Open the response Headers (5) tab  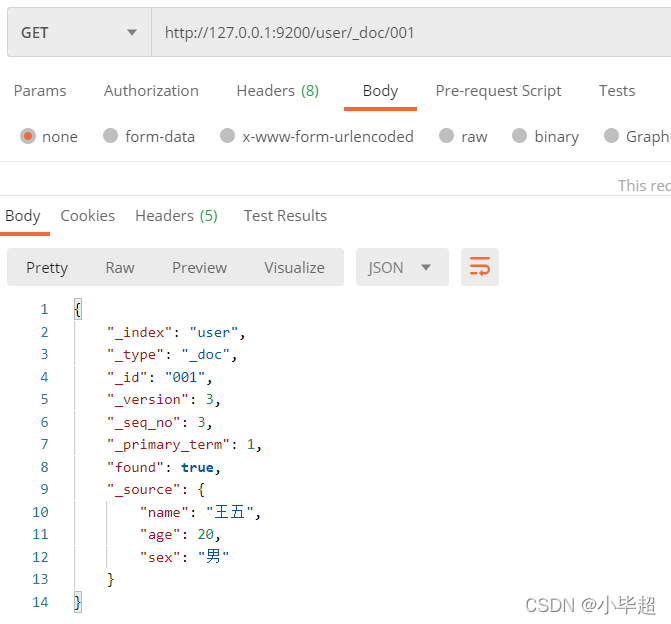click(176, 216)
